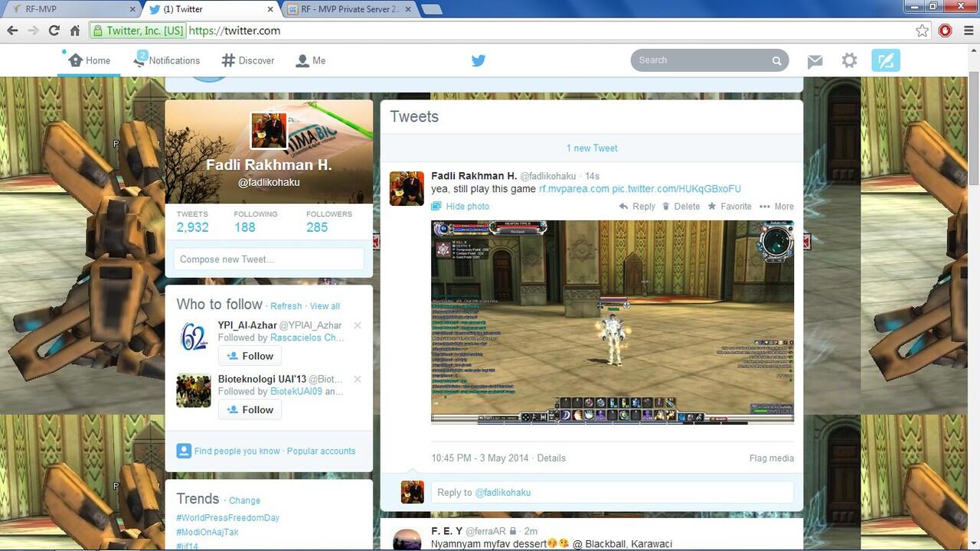Open Bioteknologi UAI'13 avatar
Screen dimensions: 980x551
(x=194, y=390)
